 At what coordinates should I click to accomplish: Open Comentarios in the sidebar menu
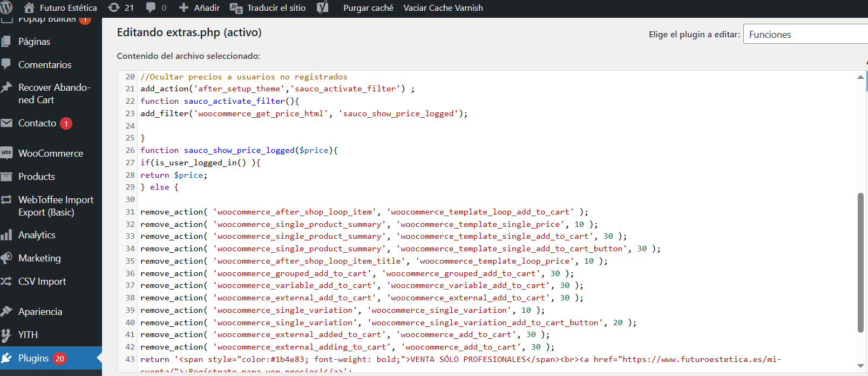coord(45,65)
